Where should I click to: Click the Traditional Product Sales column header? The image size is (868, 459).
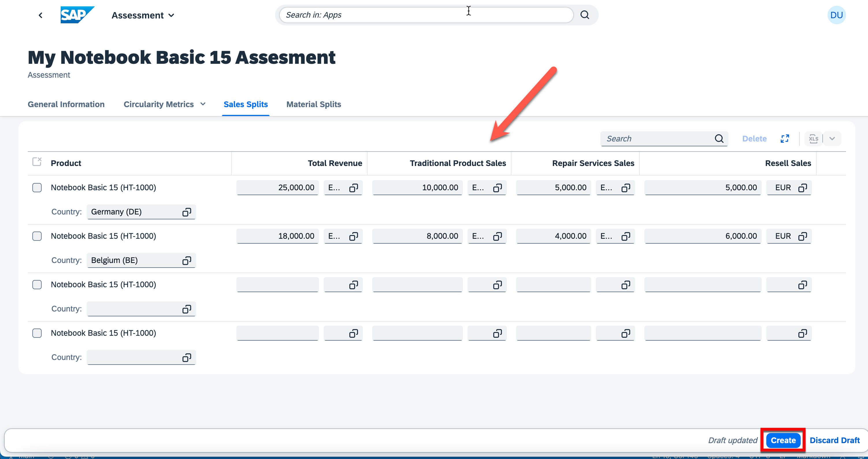[x=458, y=163]
